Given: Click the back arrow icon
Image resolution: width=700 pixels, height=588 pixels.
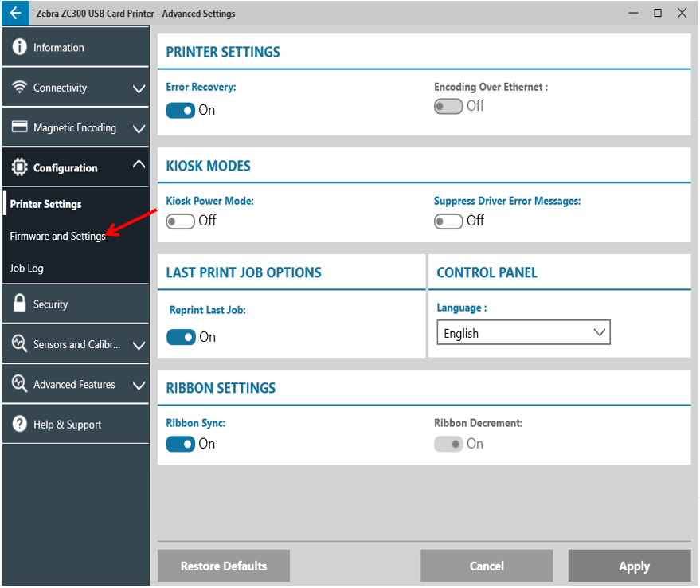Looking at the screenshot, I should point(16,13).
